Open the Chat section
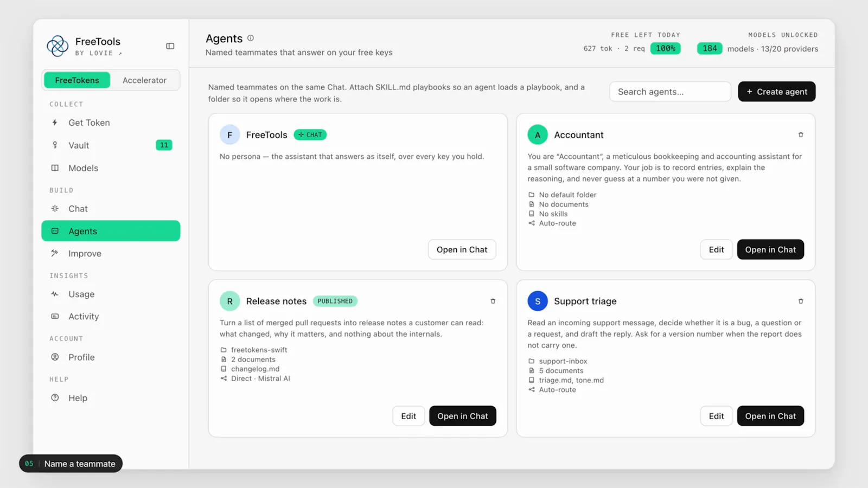This screenshot has width=868, height=488. pyautogui.click(x=111, y=209)
